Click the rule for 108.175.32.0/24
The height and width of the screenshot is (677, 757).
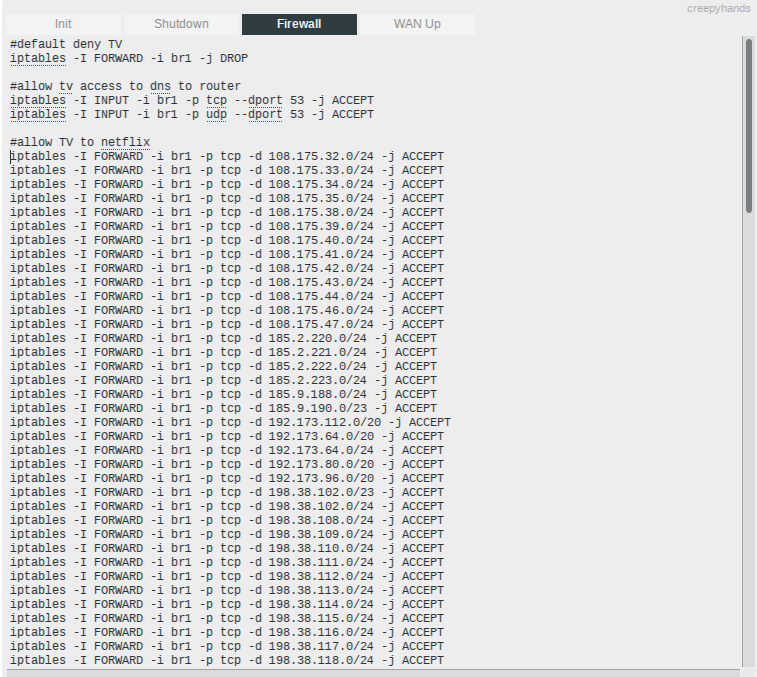pos(227,157)
